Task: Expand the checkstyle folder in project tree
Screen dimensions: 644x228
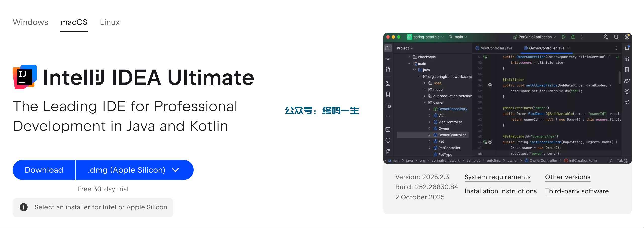Action: pyautogui.click(x=409, y=57)
